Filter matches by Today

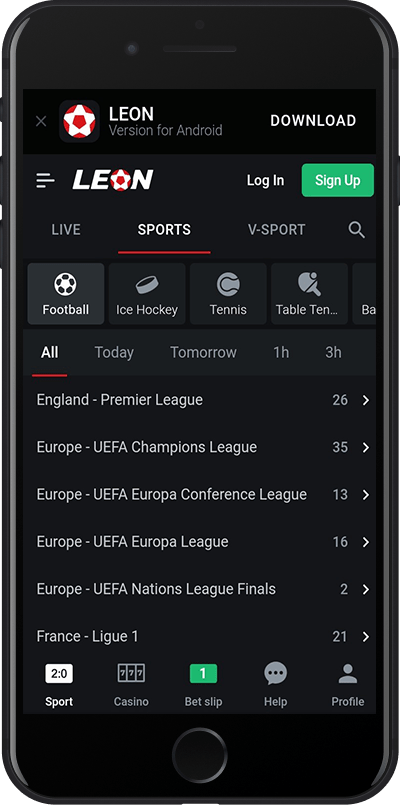click(x=114, y=352)
